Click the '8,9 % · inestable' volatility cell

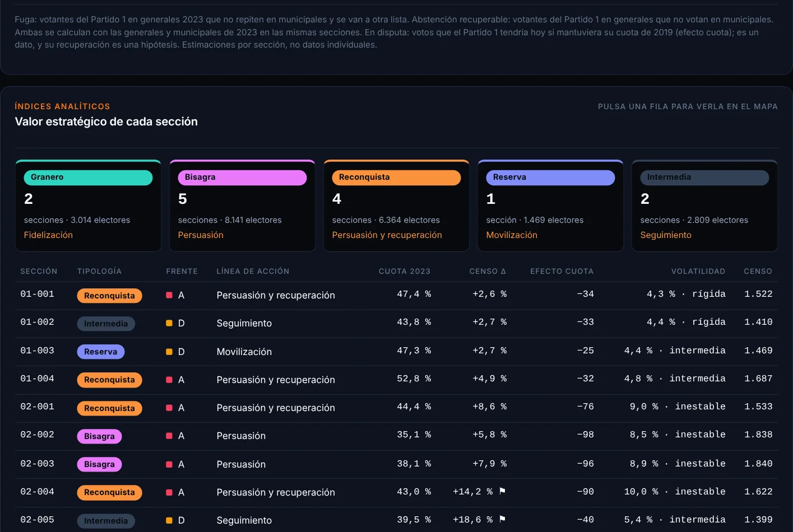point(678,464)
